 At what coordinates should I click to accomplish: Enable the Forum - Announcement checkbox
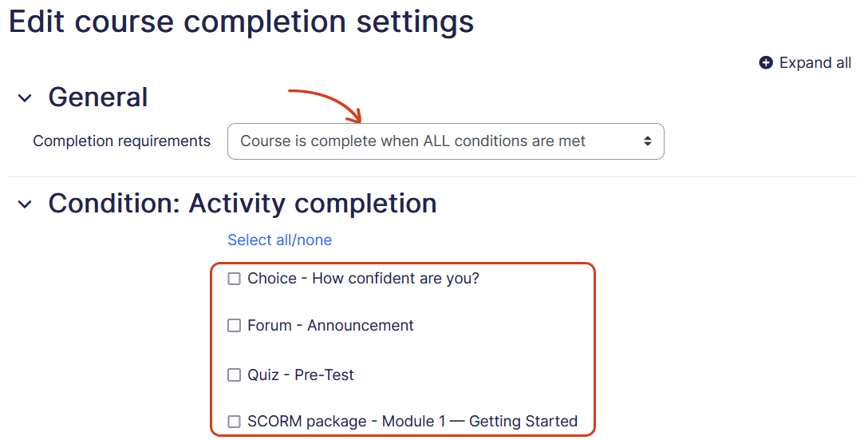pos(234,326)
